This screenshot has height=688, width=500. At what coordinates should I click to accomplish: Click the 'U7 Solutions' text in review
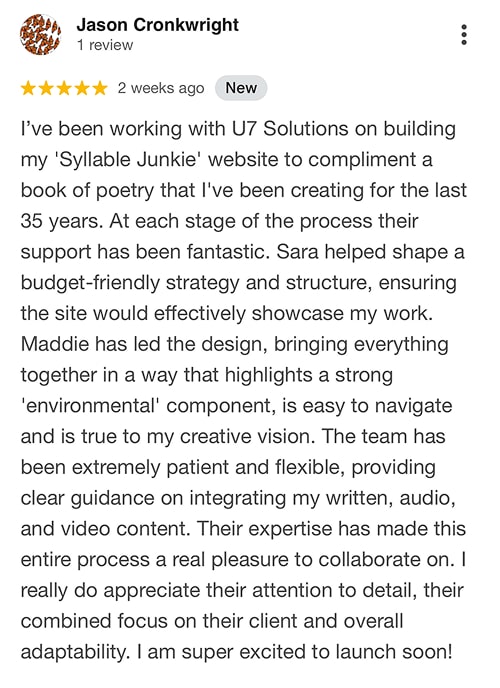[x=290, y=129]
